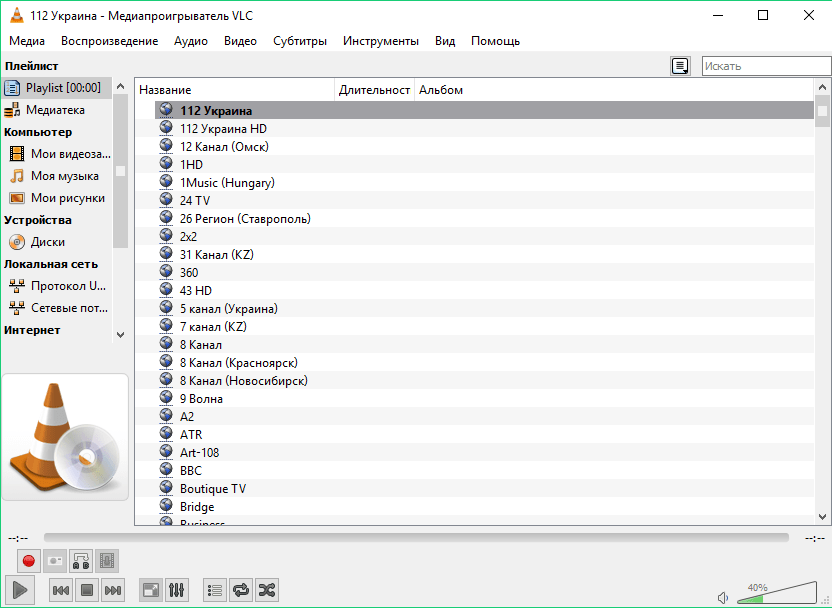Open the Медиа menu

point(27,41)
